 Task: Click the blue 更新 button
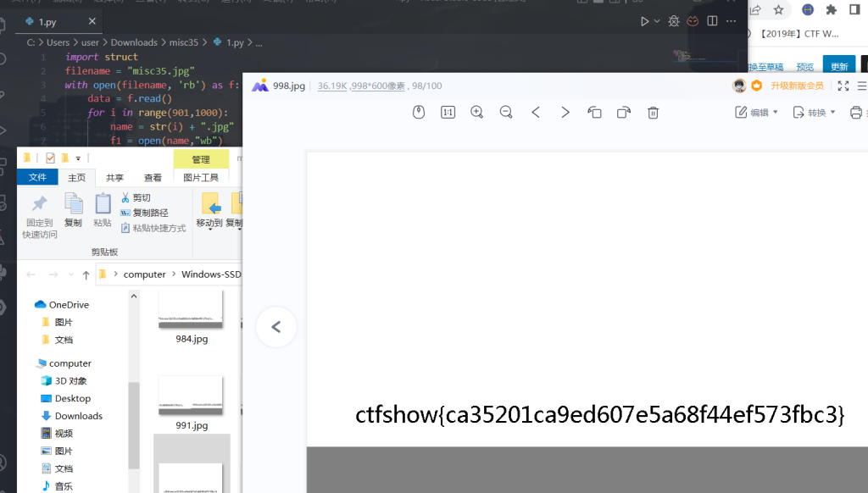(839, 66)
